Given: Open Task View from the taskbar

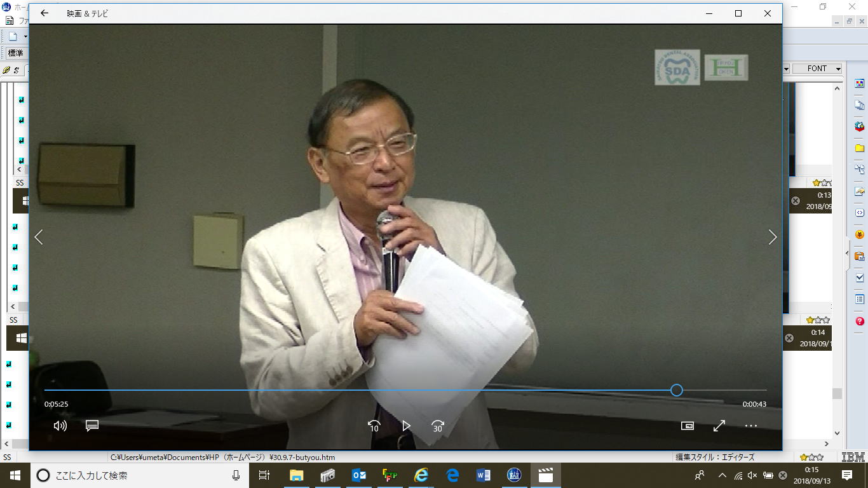Looking at the screenshot, I should (264, 475).
